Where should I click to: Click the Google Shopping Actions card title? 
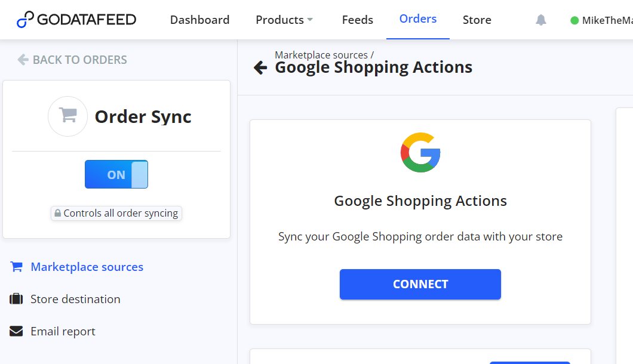(x=420, y=200)
